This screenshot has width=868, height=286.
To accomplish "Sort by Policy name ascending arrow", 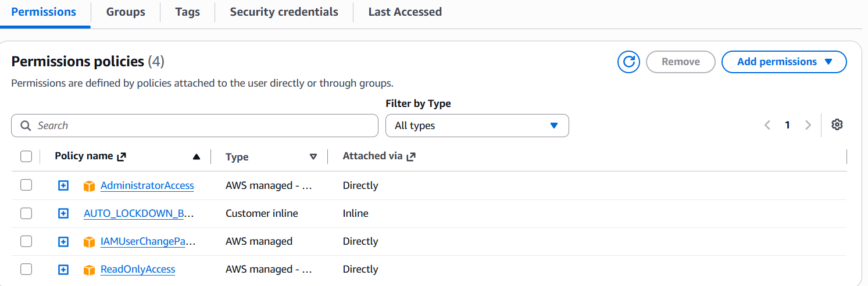I will click(x=197, y=156).
